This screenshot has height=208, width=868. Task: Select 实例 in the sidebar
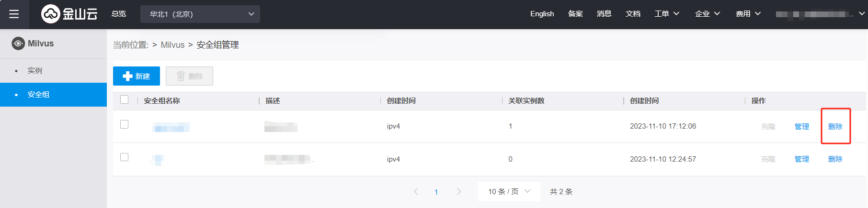pos(35,71)
